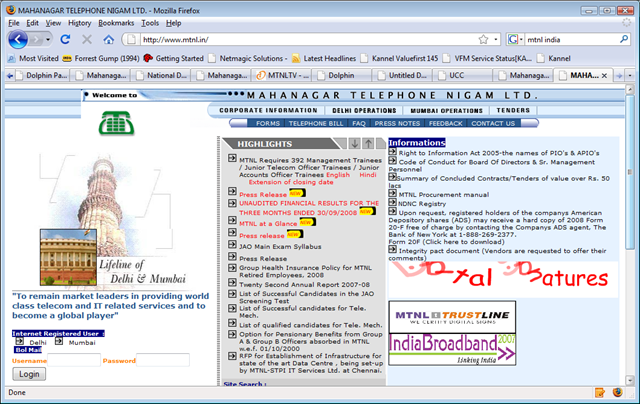640x404 pixels.
Task: Click the arrow icon beside Twenty Second Annual Report
Action: (232, 283)
